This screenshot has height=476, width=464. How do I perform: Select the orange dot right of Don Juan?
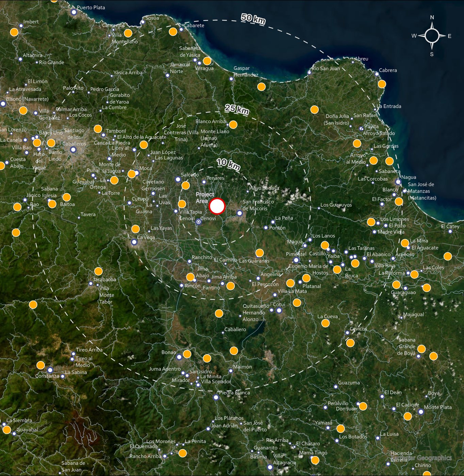click(363, 406)
